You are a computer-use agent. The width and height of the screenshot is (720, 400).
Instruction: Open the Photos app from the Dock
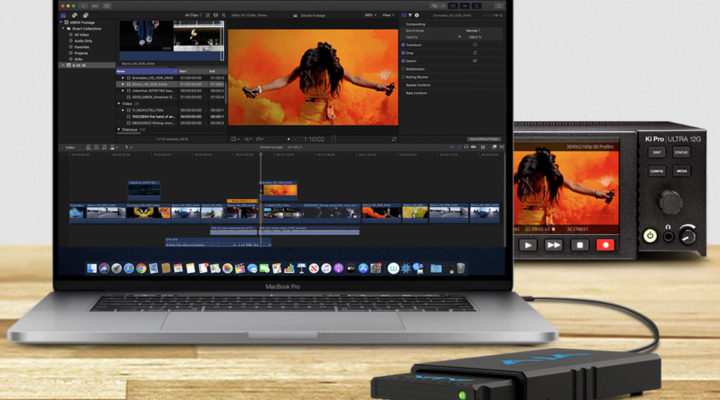pyautogui.click(x=227, y=268)
